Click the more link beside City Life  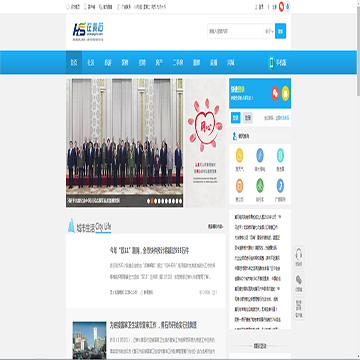click(x=215, y=226)
